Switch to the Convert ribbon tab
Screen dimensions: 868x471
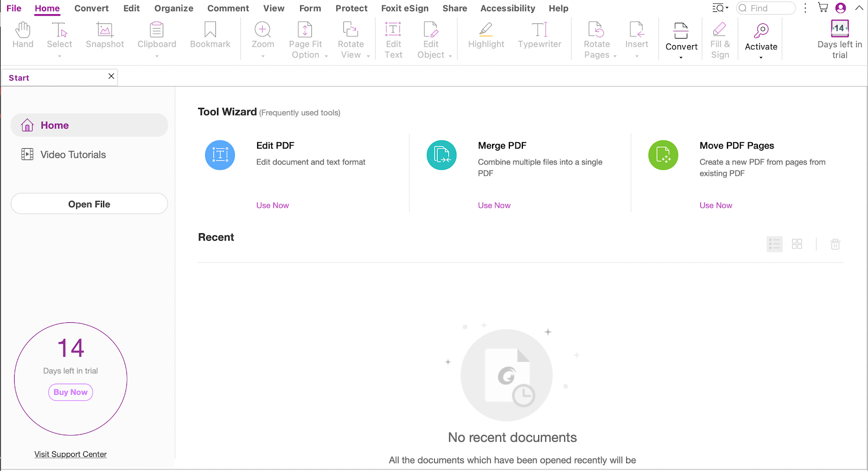92,8
